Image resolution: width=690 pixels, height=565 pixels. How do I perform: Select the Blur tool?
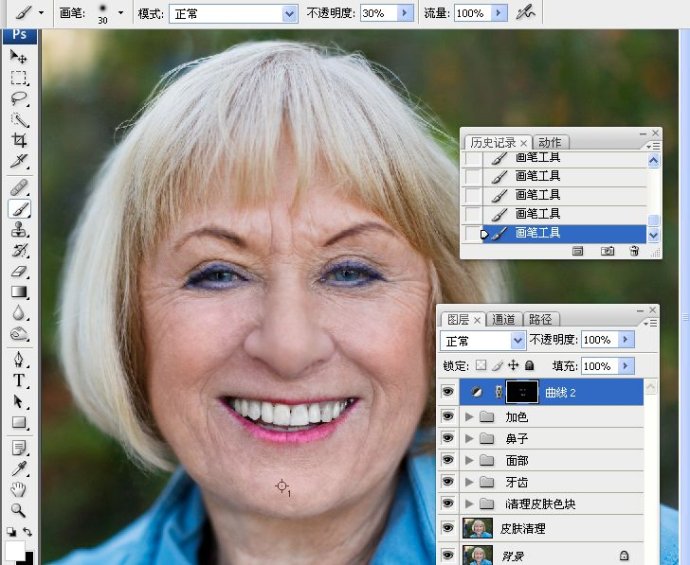[18, 313]
